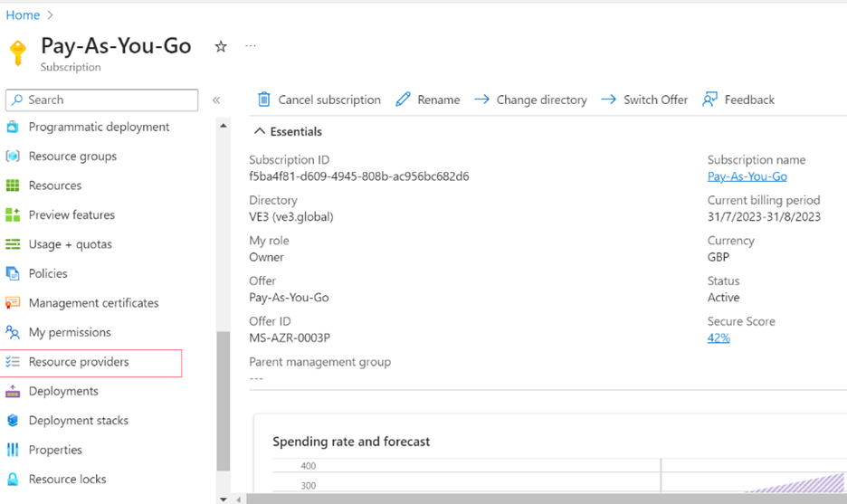Collapse the Essentials section
Image resolution: width=847 pixels, height=504 pixels.
(x=260, y=132)
